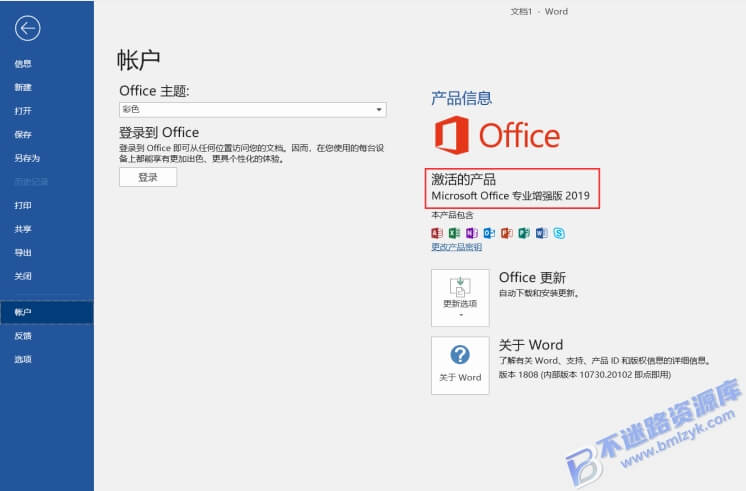Image resolution: width=746 pixels, height=491 pixels.
Task: Click the 关于 Word button
Action: coord(460,365)
